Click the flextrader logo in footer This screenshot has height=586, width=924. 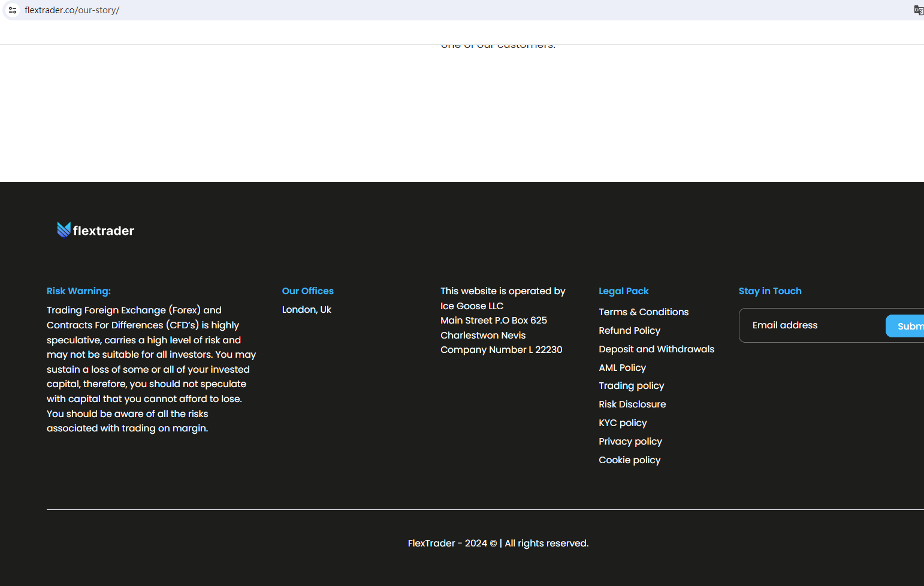pyautogui.click(x=96, y=230)
